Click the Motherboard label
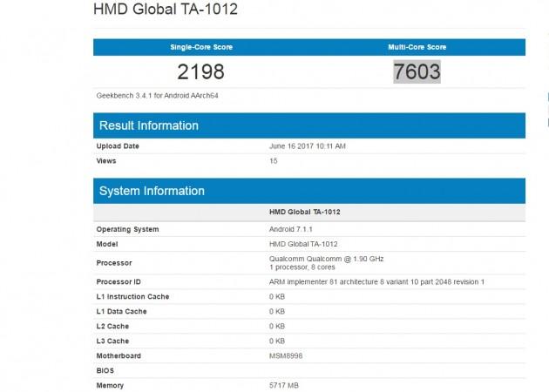The image size is (549, 392). 119,355
